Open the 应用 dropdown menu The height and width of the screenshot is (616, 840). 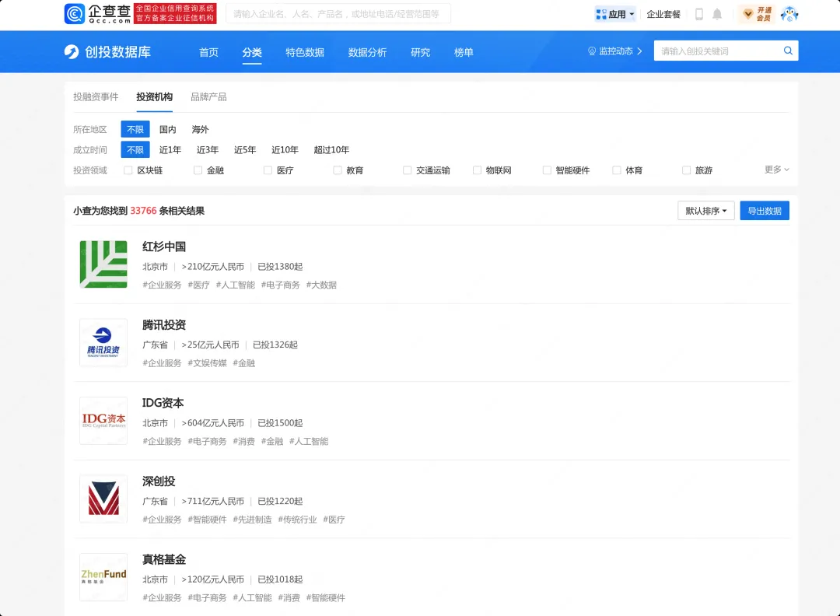(x=615, y=15)
